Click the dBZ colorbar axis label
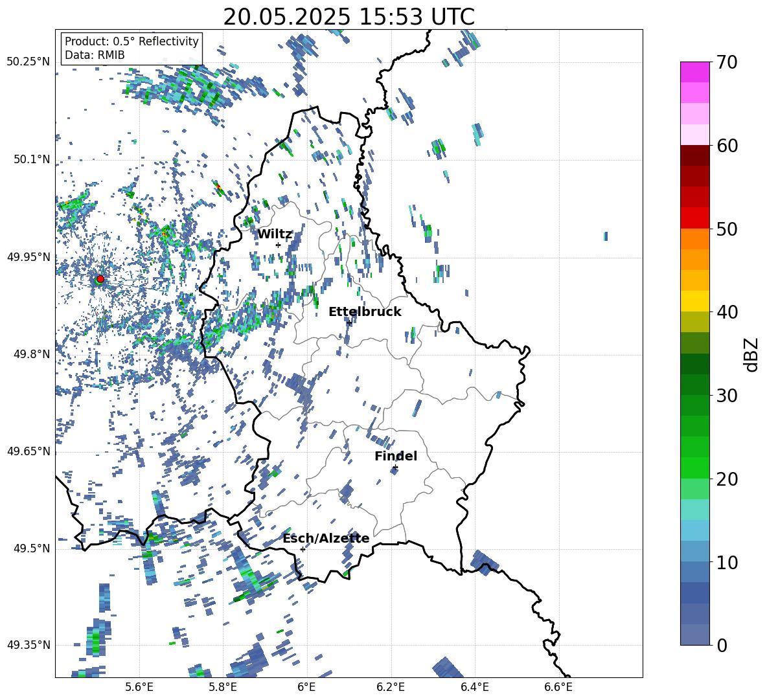This screenshot has height=700, width=767. click(x=752, y=354)
